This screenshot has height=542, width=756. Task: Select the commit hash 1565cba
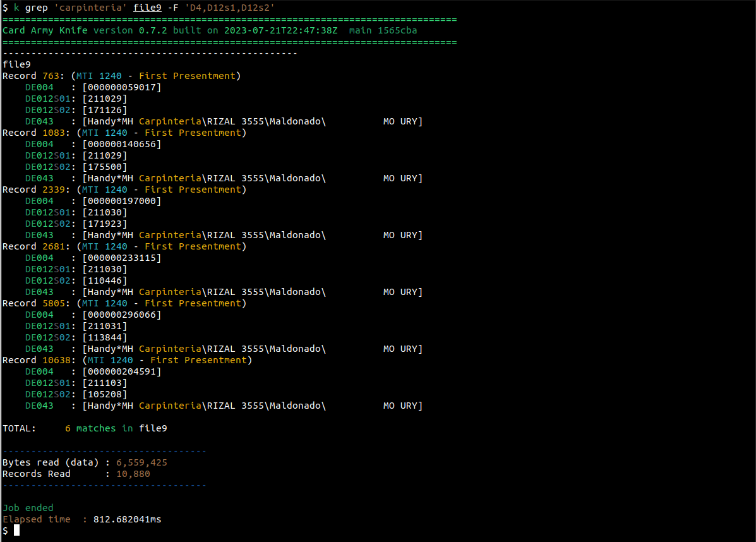[397, 30]
